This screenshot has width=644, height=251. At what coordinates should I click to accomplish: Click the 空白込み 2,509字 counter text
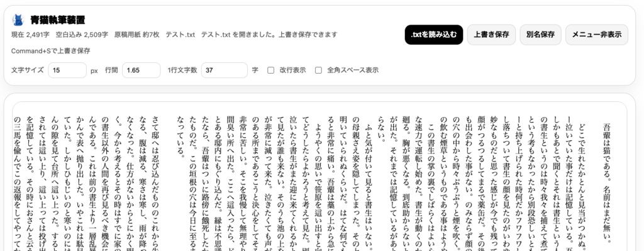(82, 35)
